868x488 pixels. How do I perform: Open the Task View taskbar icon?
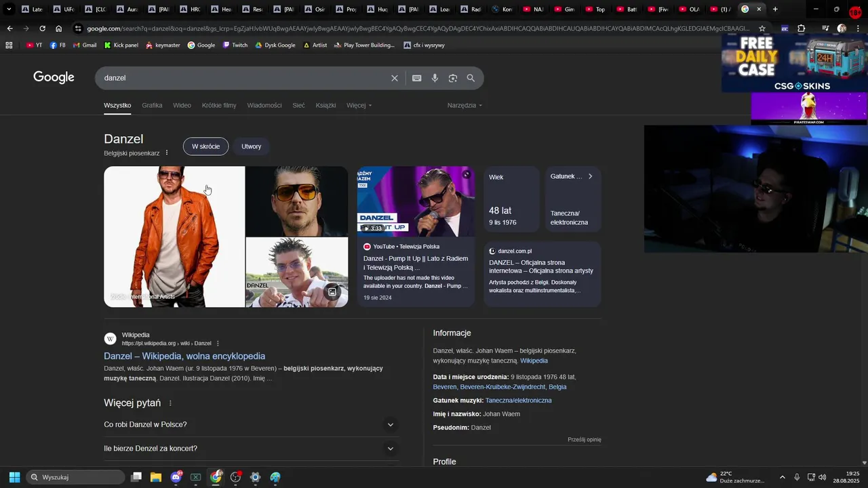tap(136, 477)
